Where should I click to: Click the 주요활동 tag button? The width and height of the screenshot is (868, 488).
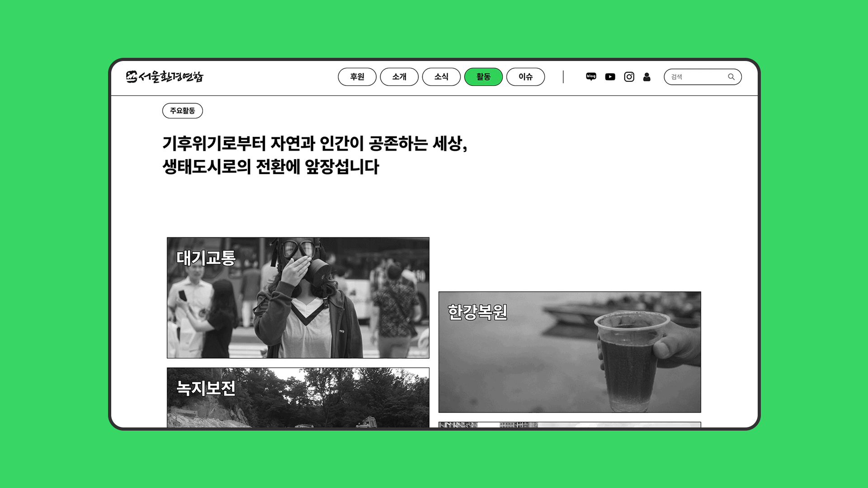pos(182,111)
